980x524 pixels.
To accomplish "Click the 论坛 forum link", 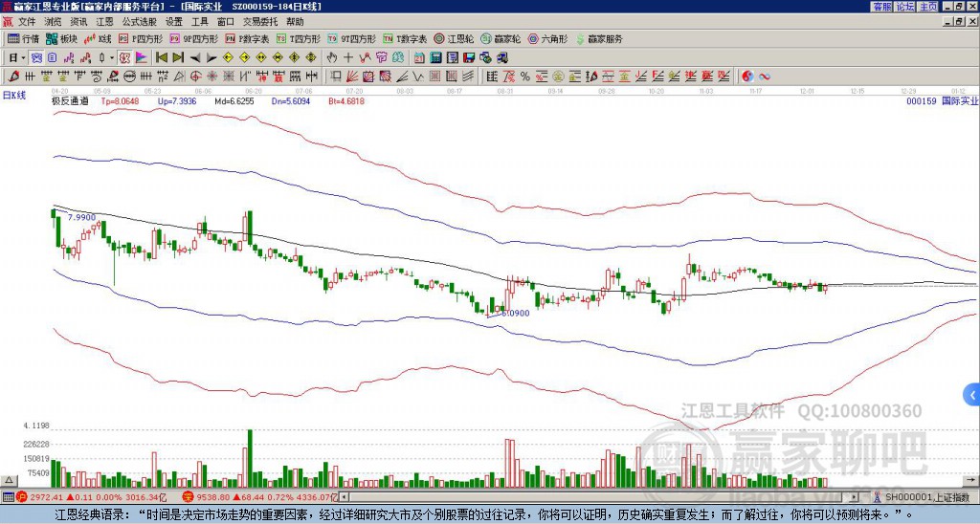I will coord(905,7).
